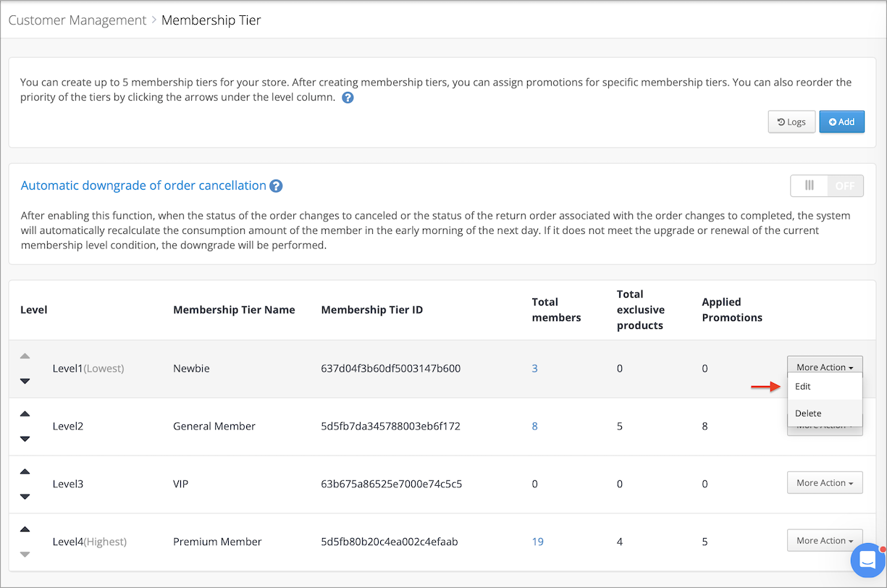887x588 pixels.
Task: Move General Member tier down with arrow
Action: pos(25,439)
